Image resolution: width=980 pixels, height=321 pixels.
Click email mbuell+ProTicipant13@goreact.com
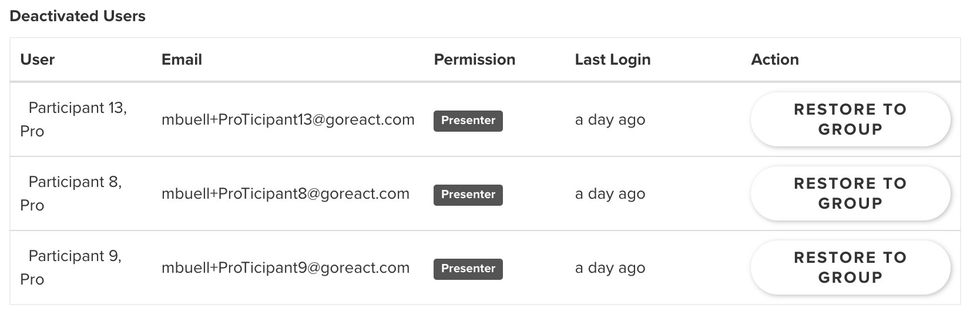pyautogui.click(x=288, y=120)
